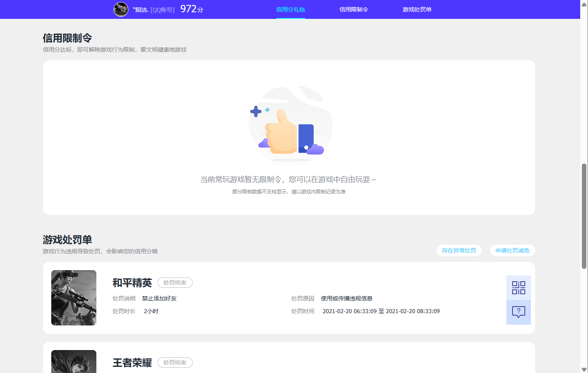Screen dimensions: 588x373
Task: Click the 禁止添加好友 penalty description
Action: 160,298
